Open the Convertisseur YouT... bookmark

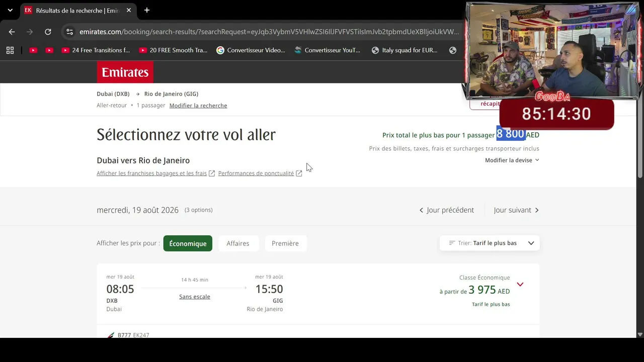pyautogui.click(x=328, y=50)
